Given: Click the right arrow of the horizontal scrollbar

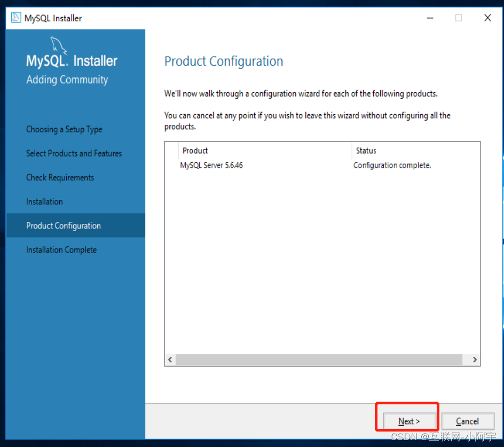Looking at the screenshot, I should (x=474, y=360).
